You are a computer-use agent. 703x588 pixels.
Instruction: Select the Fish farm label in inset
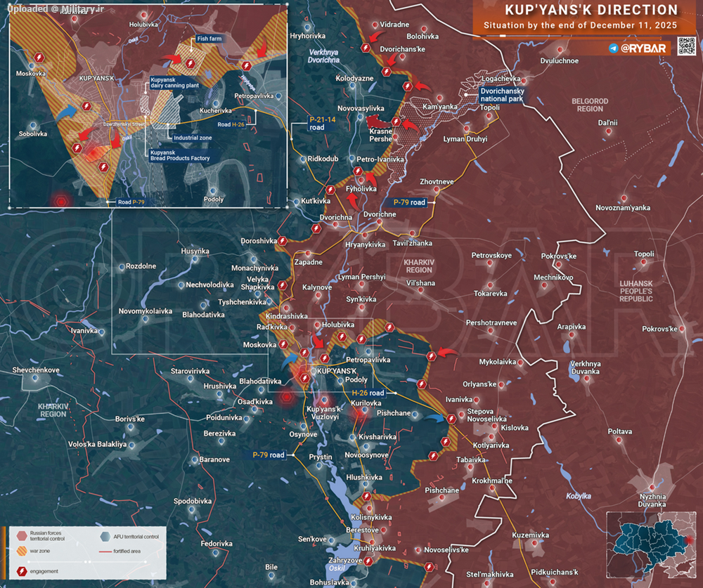tap(209, 39)
